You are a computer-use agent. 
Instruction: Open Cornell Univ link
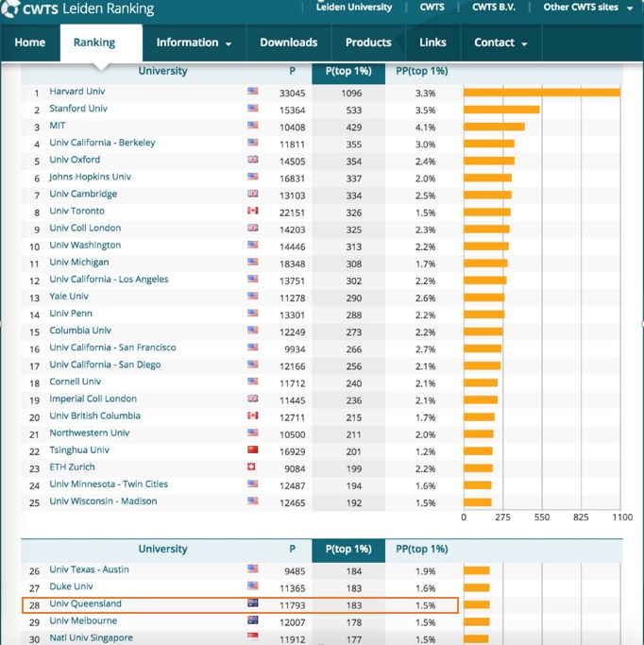coord(76,382)
